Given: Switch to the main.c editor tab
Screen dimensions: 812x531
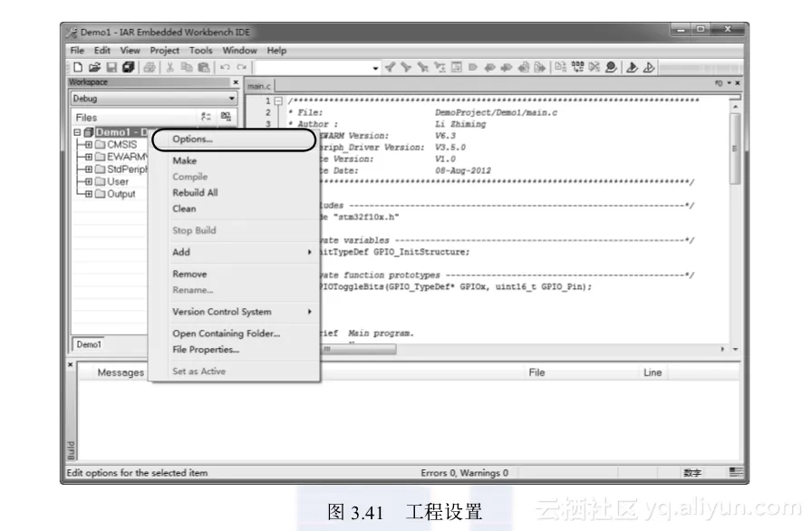Looking at the screenshot, I should pos(259,86).
